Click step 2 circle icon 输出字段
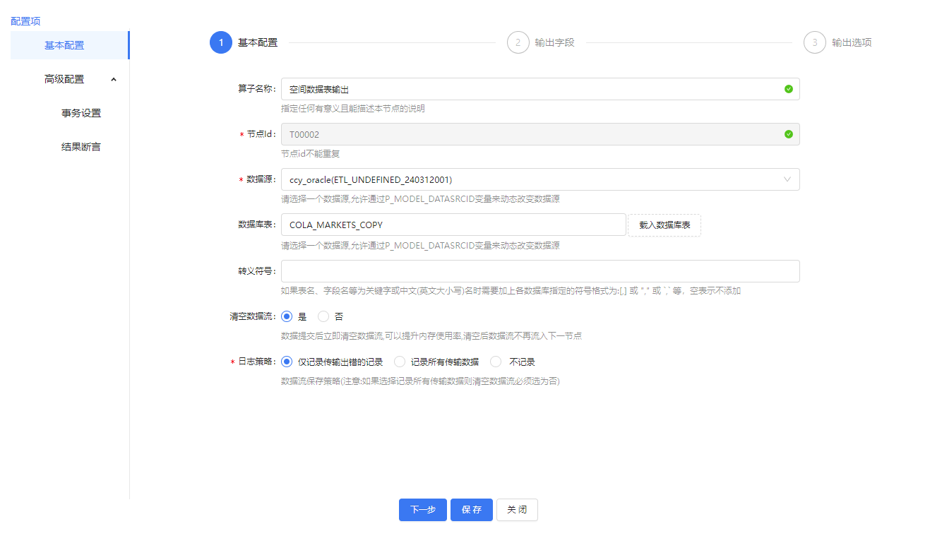 pyautogui.click(x=518, y=42)
